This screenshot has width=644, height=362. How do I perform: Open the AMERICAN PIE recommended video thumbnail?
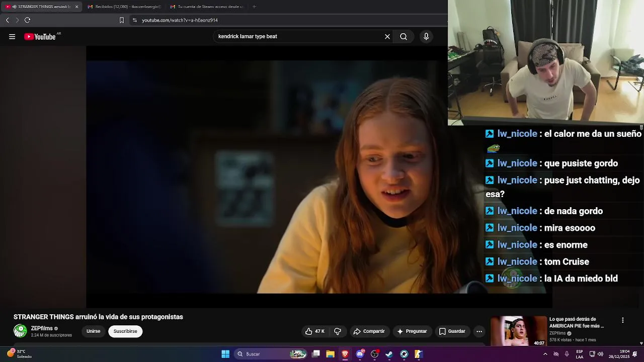[519, 331]
